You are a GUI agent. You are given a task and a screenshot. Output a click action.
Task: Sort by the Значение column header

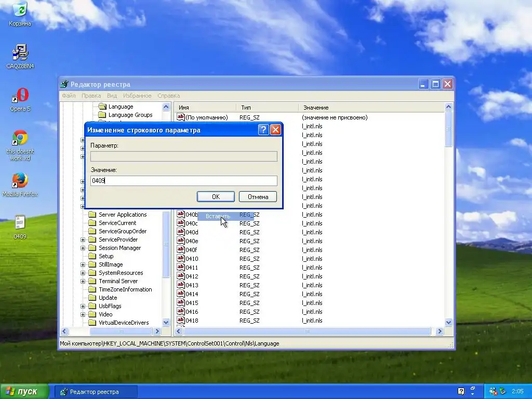click(371, 108)
